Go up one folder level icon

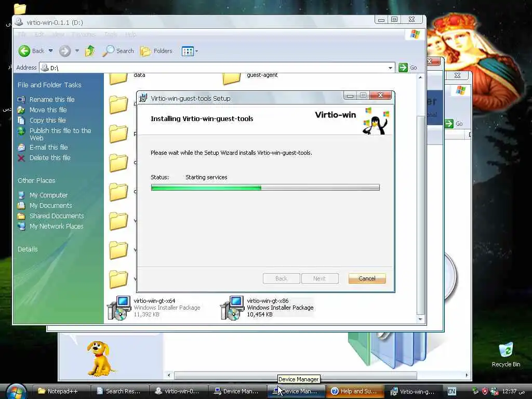pyautogui.click(x=90, y=51)
